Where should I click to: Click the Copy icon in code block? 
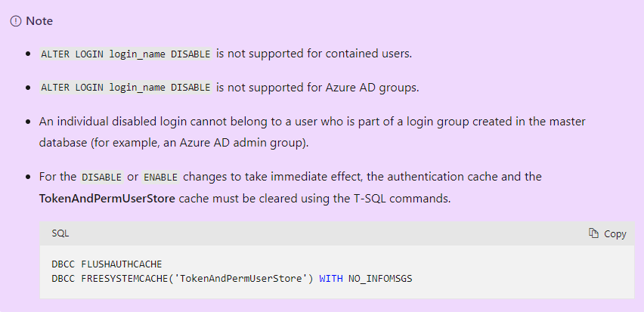[593, 233]
